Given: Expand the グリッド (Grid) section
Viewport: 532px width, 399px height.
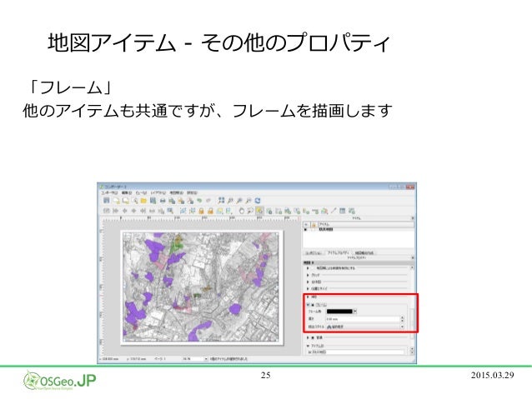Looking at the screenshot, I should pyautogui.click(x=308, y=275).
